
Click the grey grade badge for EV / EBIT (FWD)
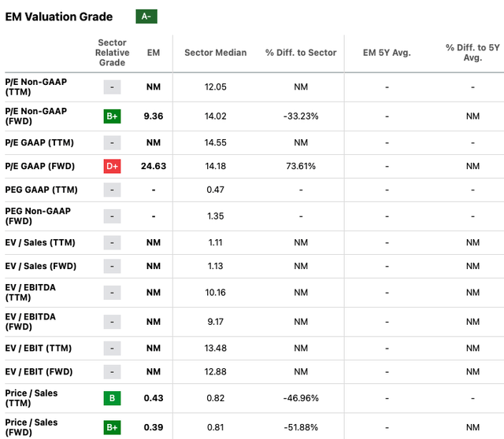click(113, 371)
